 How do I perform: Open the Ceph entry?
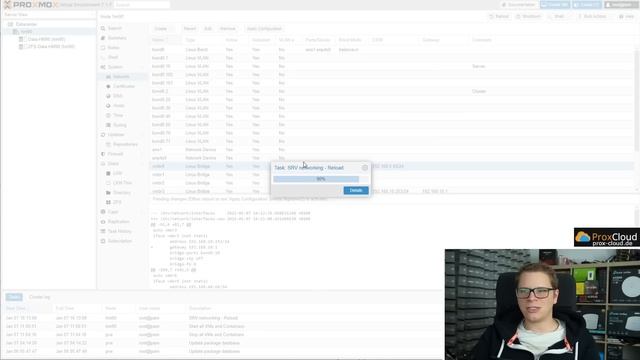point(113,212)
